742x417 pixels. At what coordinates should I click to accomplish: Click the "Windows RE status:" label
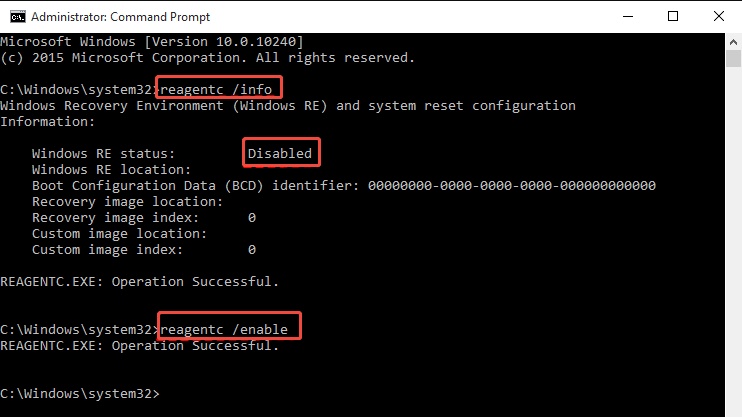(x=103, y=154)
